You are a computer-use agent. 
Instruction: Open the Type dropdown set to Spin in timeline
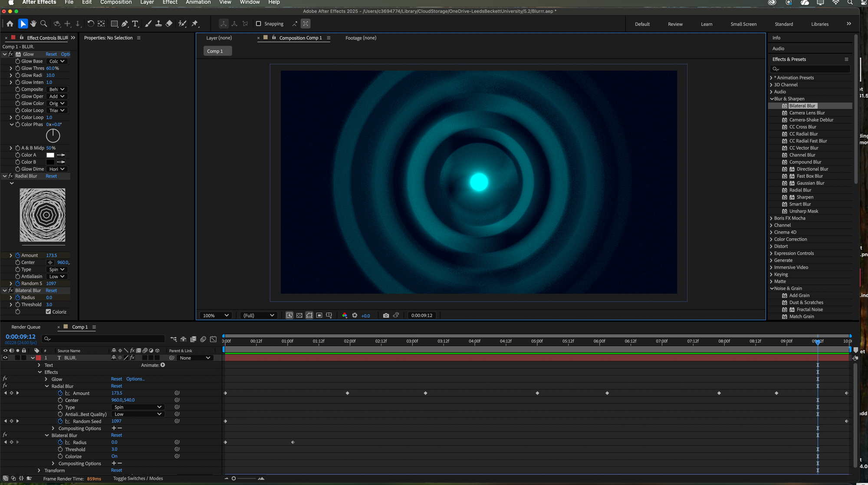[138, 407]
